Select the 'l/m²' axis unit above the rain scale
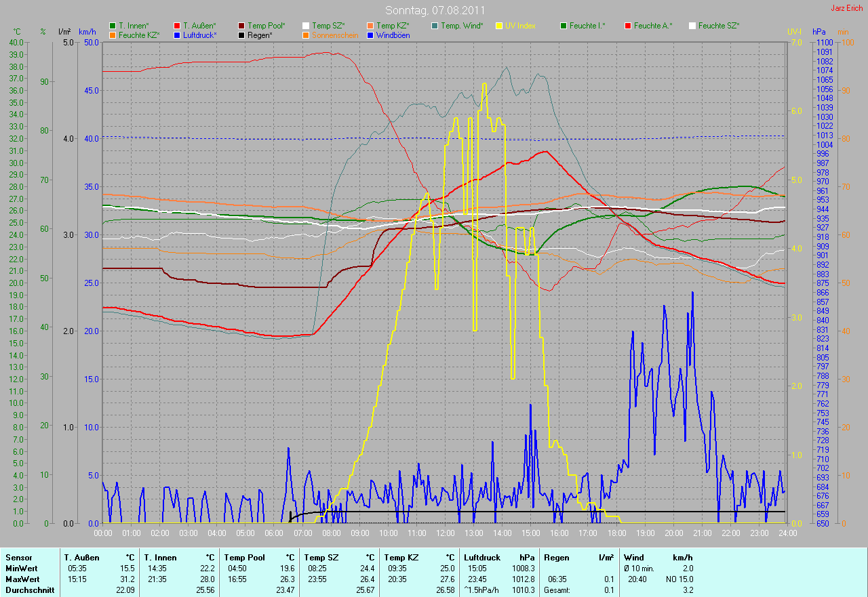This screenshot has height=597, width=868. click(64, 32)
